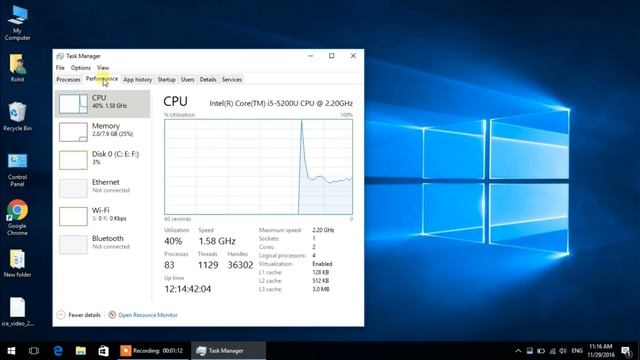
Task: Click the Task Manager title bar icon
Action: click(x=60, y=56)
